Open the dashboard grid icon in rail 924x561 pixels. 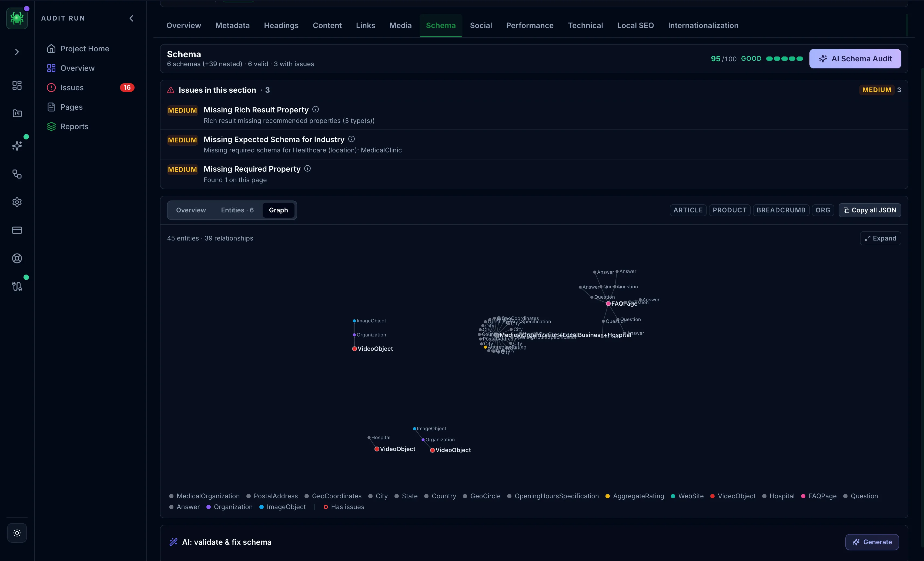coord(17,85)
